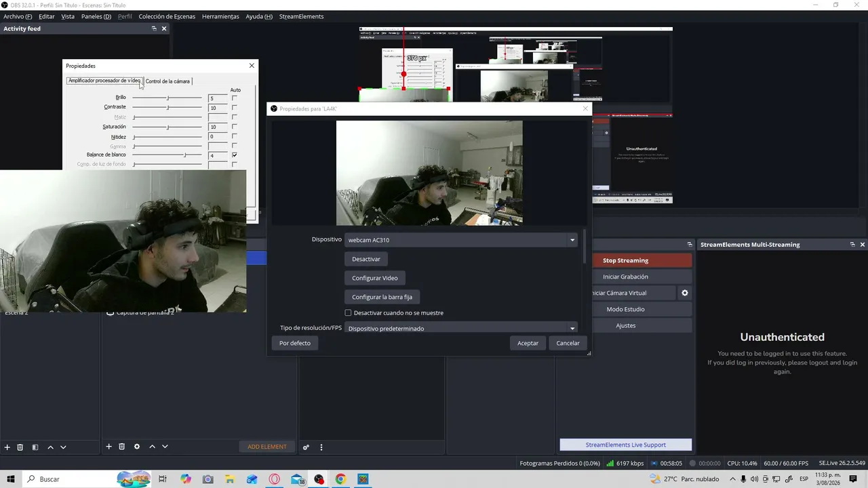868x488 pixels.
Task: Switch to Modo Estudio
Action: pos(625,309)
